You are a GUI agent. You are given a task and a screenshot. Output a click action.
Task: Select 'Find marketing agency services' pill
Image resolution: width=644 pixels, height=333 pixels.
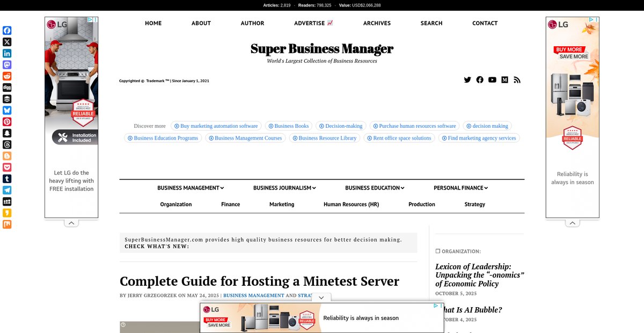click(x=479, y=138)
